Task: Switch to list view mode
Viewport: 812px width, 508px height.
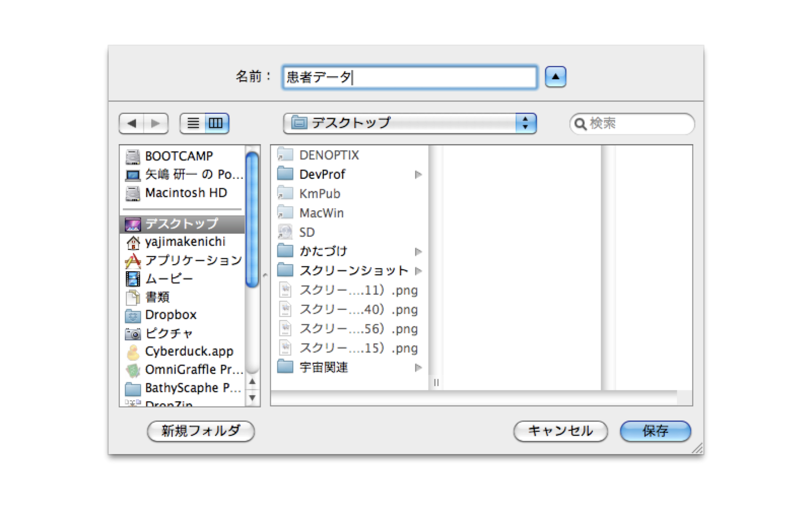Action: (193, 123)
